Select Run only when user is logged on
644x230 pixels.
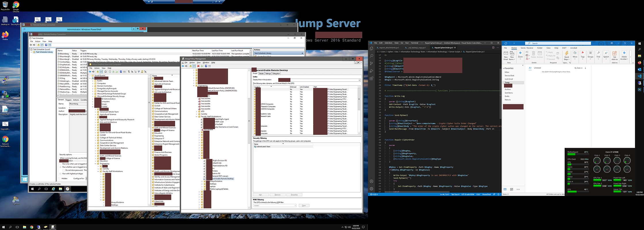[61, 164]
